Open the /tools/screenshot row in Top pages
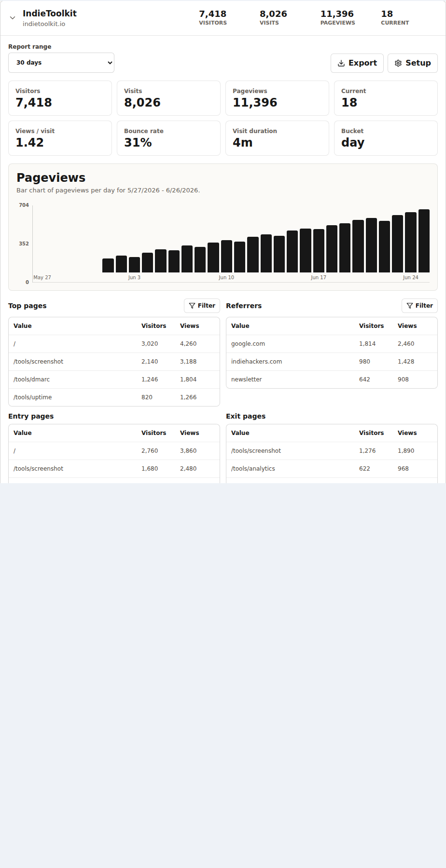Image resolution: width=446 pixels, height=868 pixels. tap(114, 362)
